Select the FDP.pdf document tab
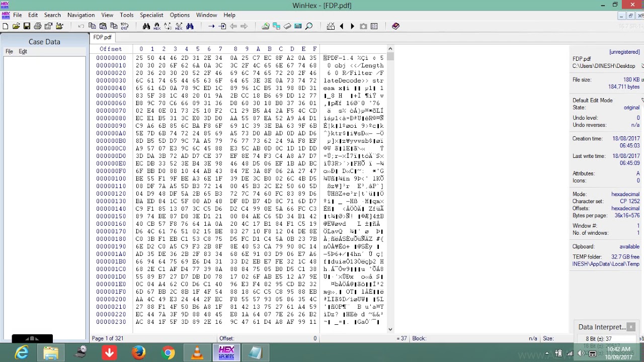 click(102, 37)
